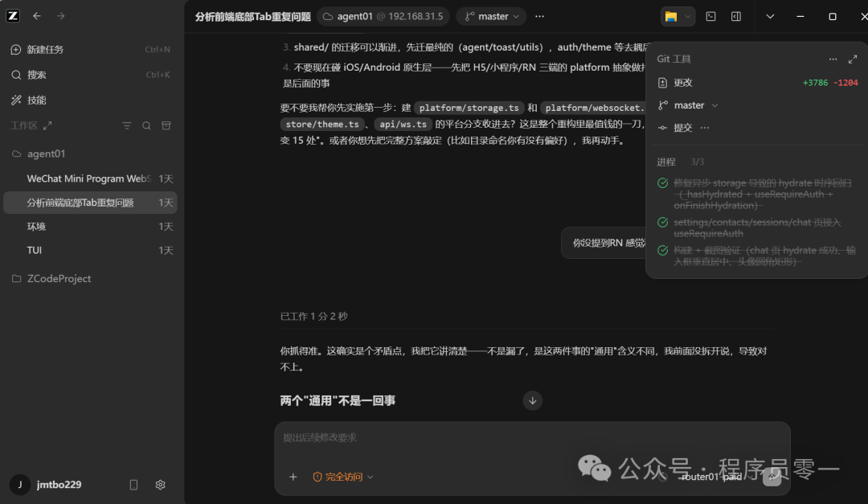Screen dimensions: 868x504
Task: Expand the 工作区 workspace view icon
Action: pyautogui.click(x=47, y=125)
